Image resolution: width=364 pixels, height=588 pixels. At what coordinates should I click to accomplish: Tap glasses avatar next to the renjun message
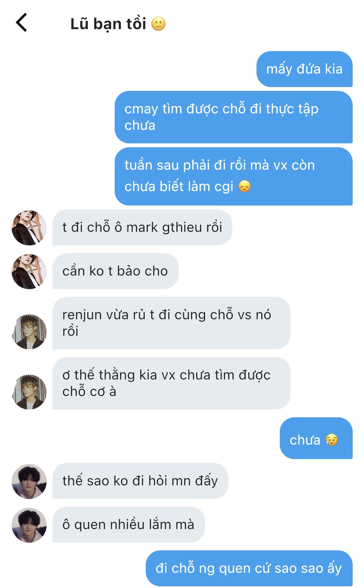(29, 332)
